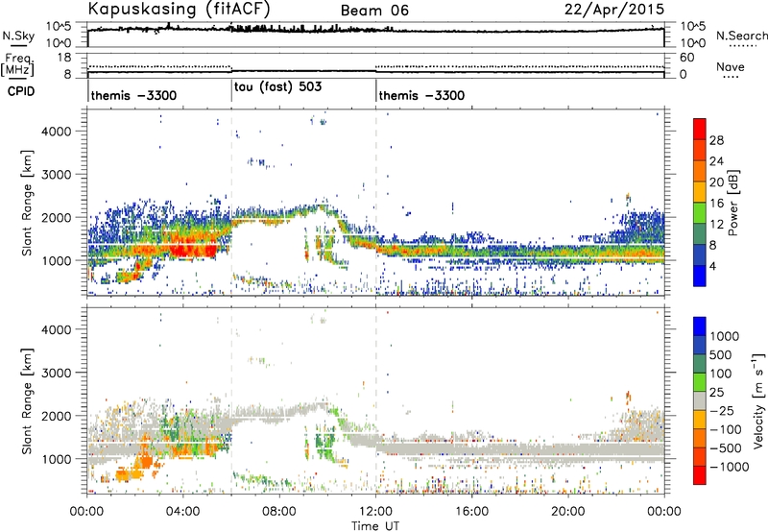Click the '16' tick on the Power scale
The image size is (768, 532).
(x=716, y=204)
